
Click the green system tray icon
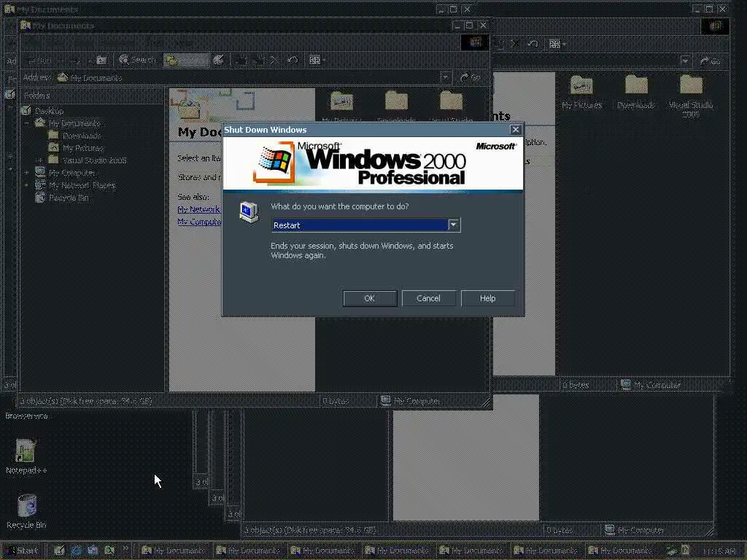(672, 551)
